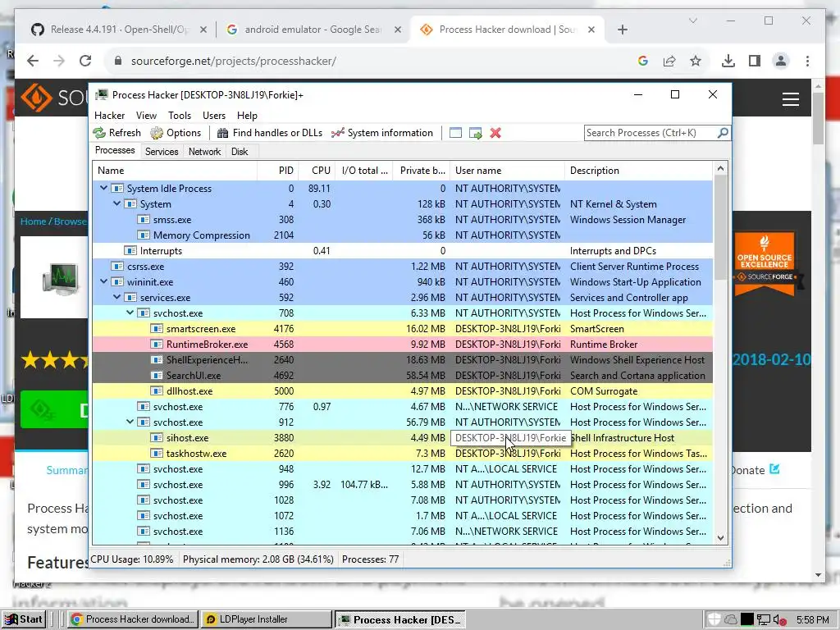Select the Memory Compression row

(x=402, y=235)
